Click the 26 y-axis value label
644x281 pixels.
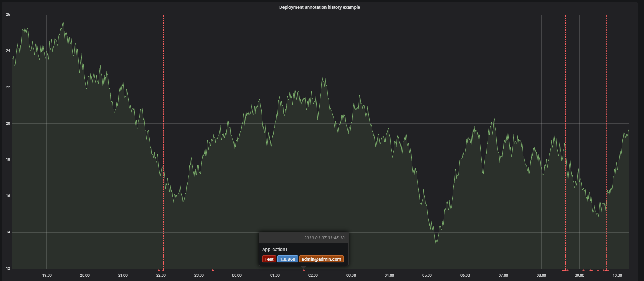tap(8, 15)
